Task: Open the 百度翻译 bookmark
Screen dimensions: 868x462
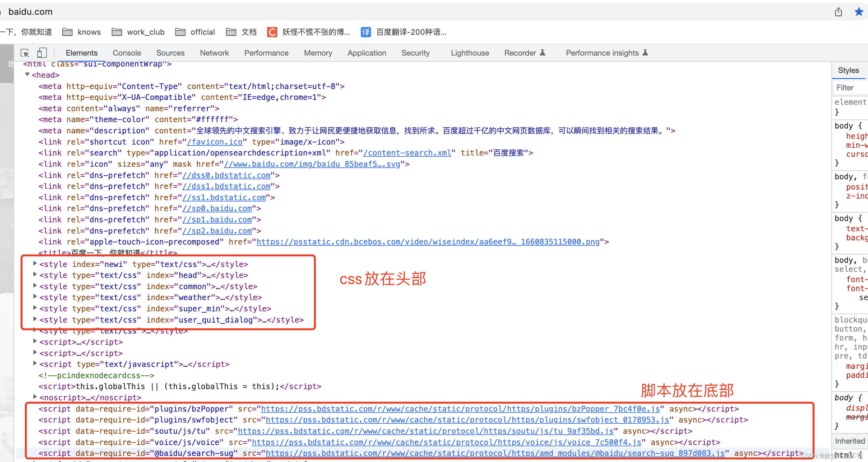Action: point(404,32)
